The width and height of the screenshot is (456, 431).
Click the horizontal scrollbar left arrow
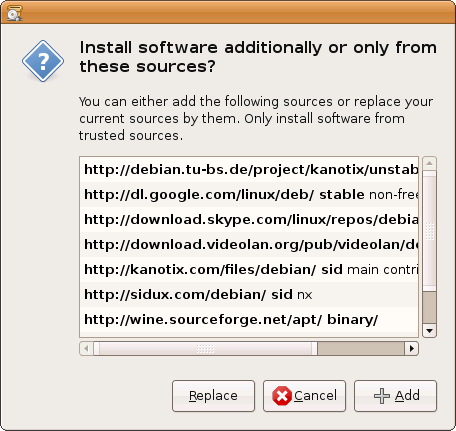coord(86,349)
